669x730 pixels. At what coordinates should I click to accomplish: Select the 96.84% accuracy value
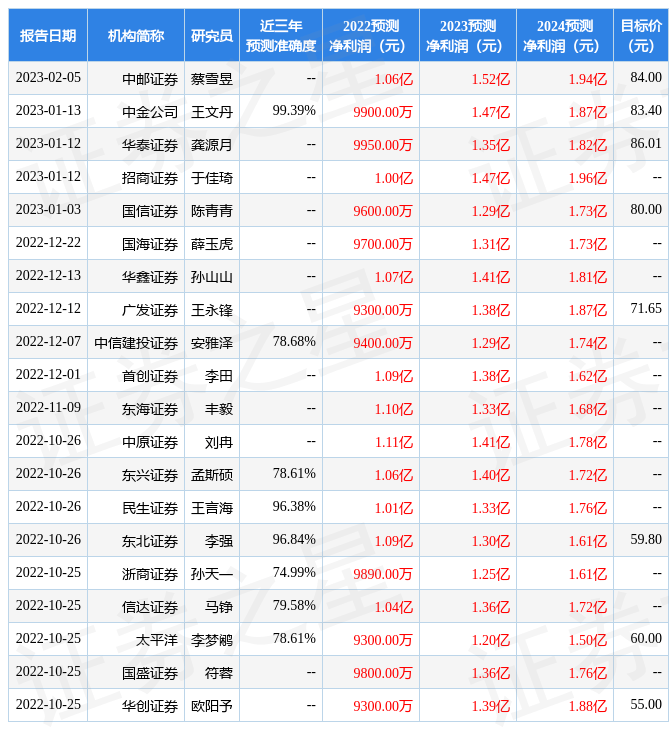[294, 540]
